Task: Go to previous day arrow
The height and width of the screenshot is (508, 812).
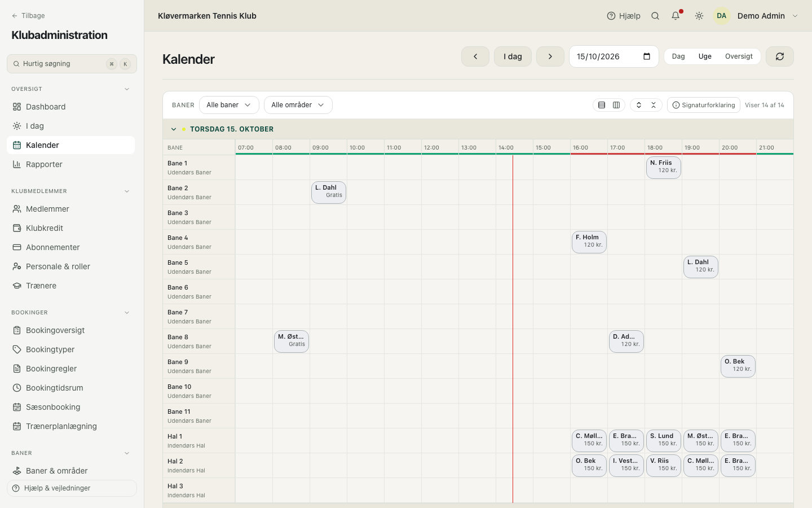Action: 475,56
